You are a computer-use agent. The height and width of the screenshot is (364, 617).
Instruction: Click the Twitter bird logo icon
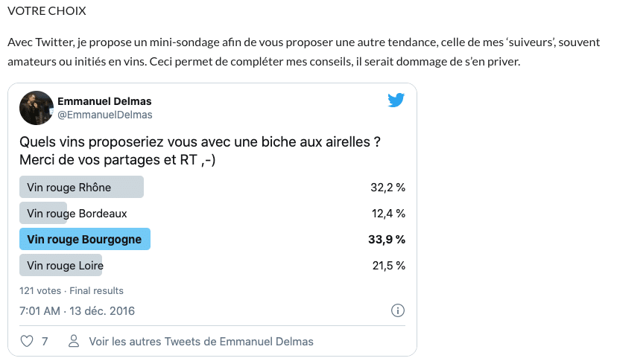coord(396,100)
